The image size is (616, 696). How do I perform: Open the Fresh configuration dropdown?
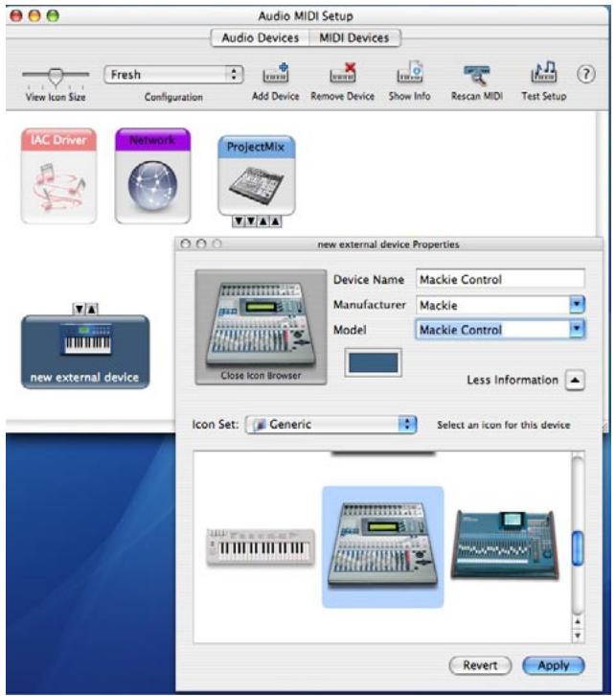[173, 75]
